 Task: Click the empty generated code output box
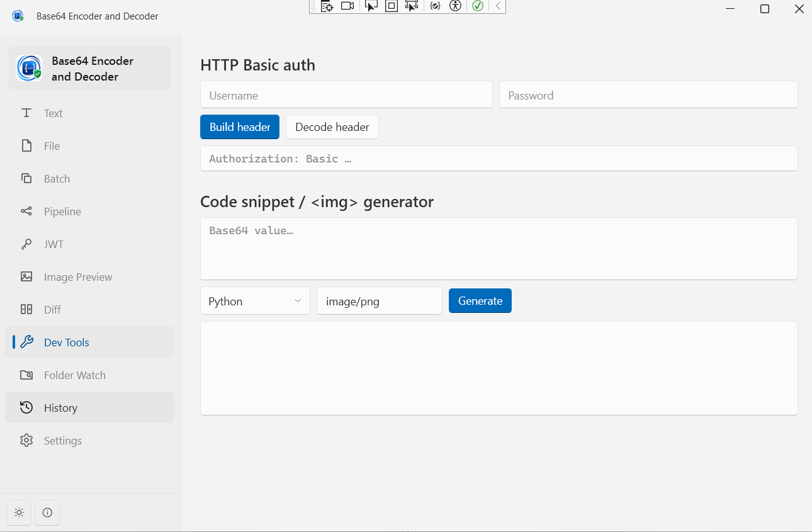pyautogui.click(x=499, y=368)
